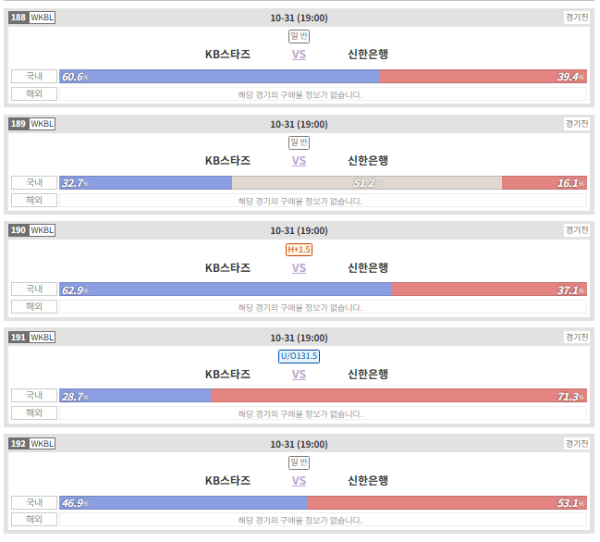Select the H+1.5 handicap tag

pyautogui.click(x=299, y=250)
